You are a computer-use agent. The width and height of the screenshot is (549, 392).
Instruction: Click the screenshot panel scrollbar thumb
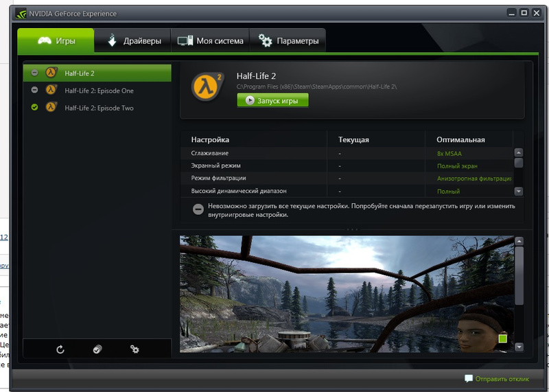coord(519,275)
